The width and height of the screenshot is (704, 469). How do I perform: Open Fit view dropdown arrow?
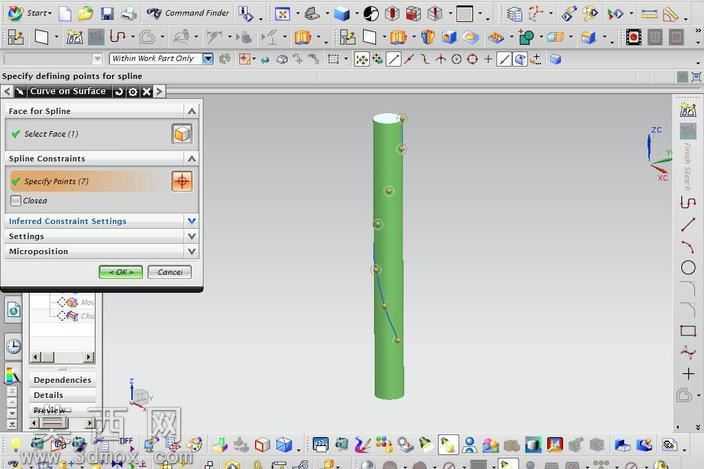(297, 14)
